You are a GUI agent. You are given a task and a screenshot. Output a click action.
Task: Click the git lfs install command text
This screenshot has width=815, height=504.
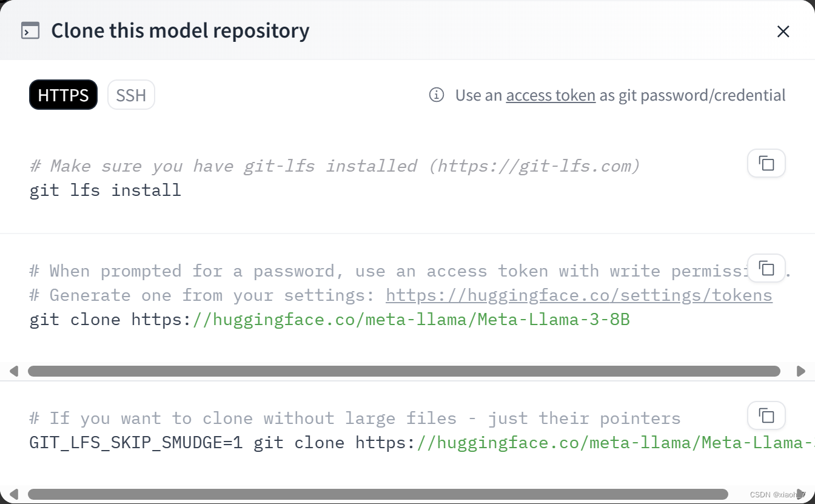[106, 190]
